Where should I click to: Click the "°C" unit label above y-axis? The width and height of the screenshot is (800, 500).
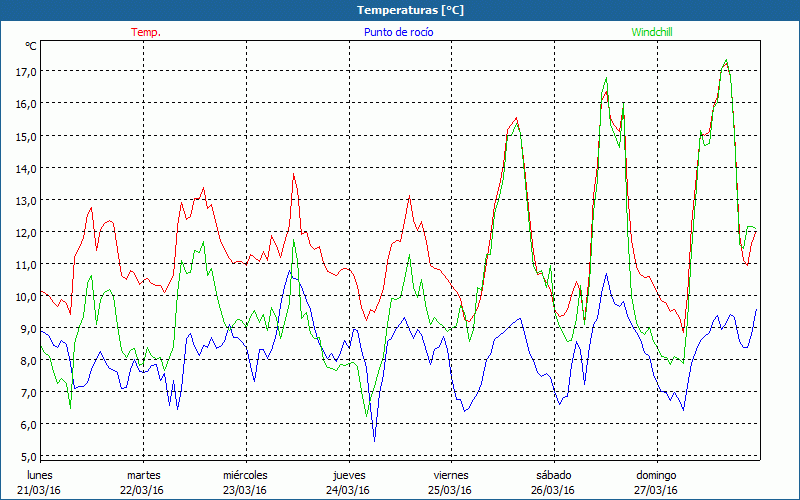click(31, 46)
